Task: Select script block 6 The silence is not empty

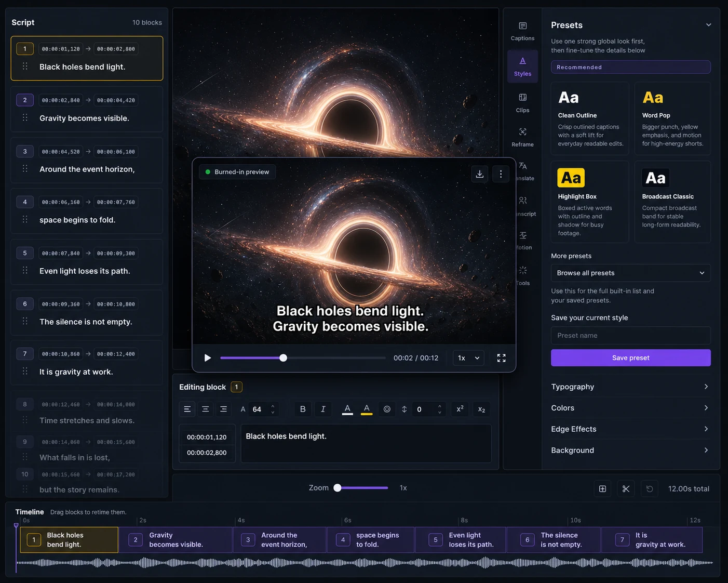Action: pyautogui.click(x=87, y=313)
